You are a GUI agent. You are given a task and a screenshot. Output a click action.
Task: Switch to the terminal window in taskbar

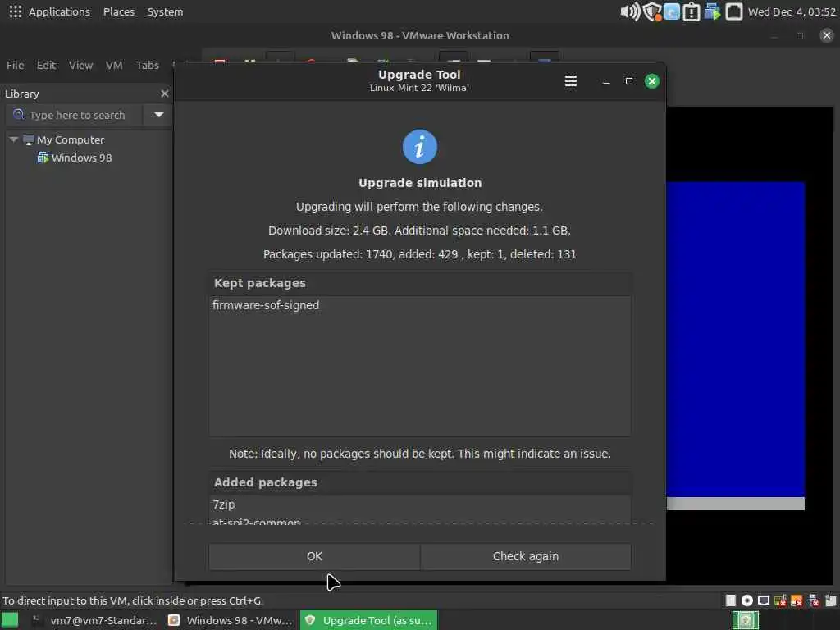94,620
